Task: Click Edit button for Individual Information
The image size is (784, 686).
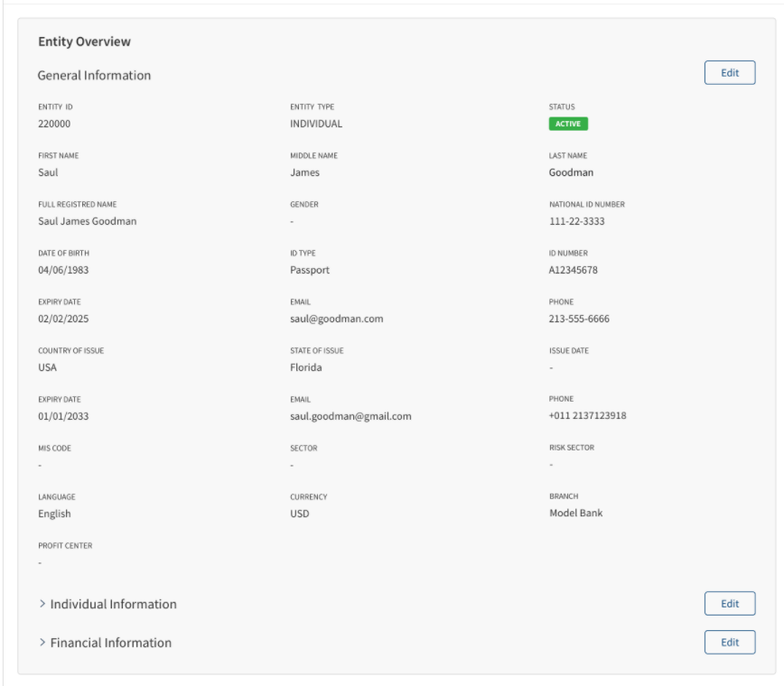Action: pyautogui.click(x=730, y=604)
